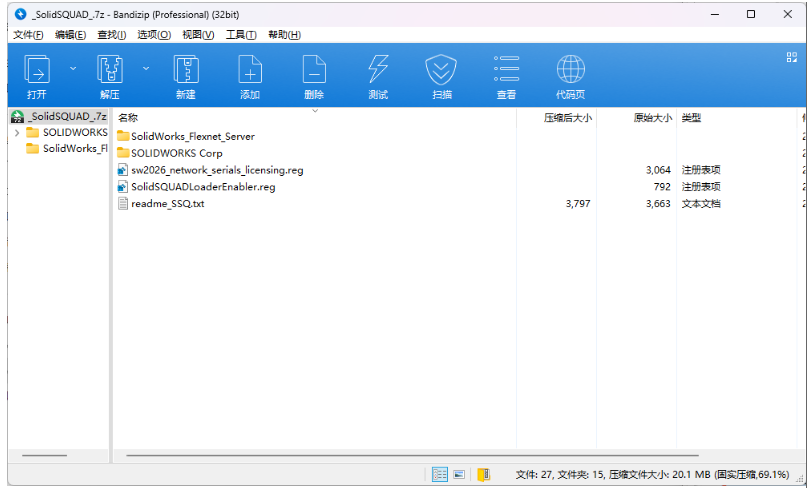Click the sw2026_network_serials_licensing.reg file icon
808x488 pixels.
click(x=123, y=170)
